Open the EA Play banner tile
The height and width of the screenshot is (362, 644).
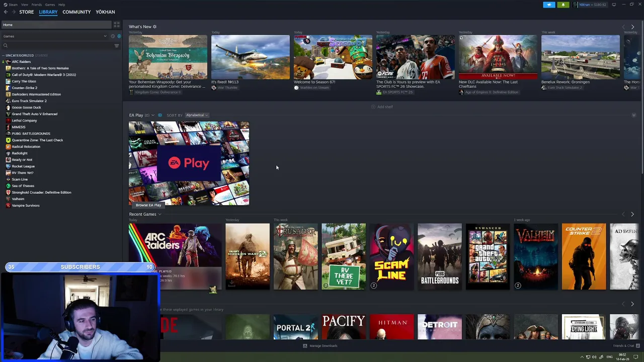pos(189,163)
